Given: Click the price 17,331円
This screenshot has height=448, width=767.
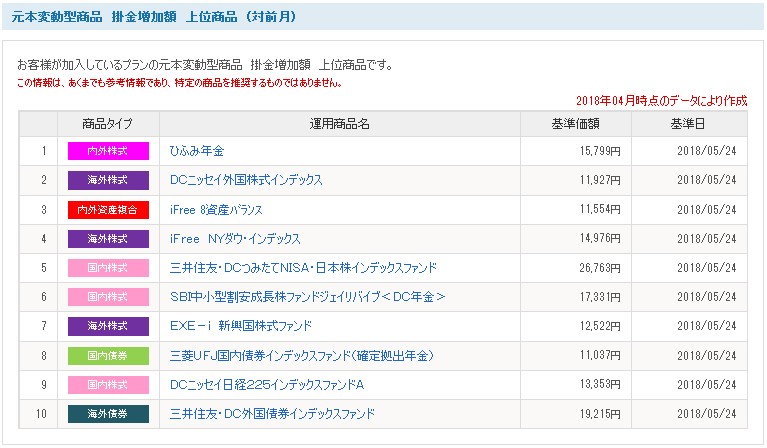Looking at the screenshot, I should coord(600,297).
